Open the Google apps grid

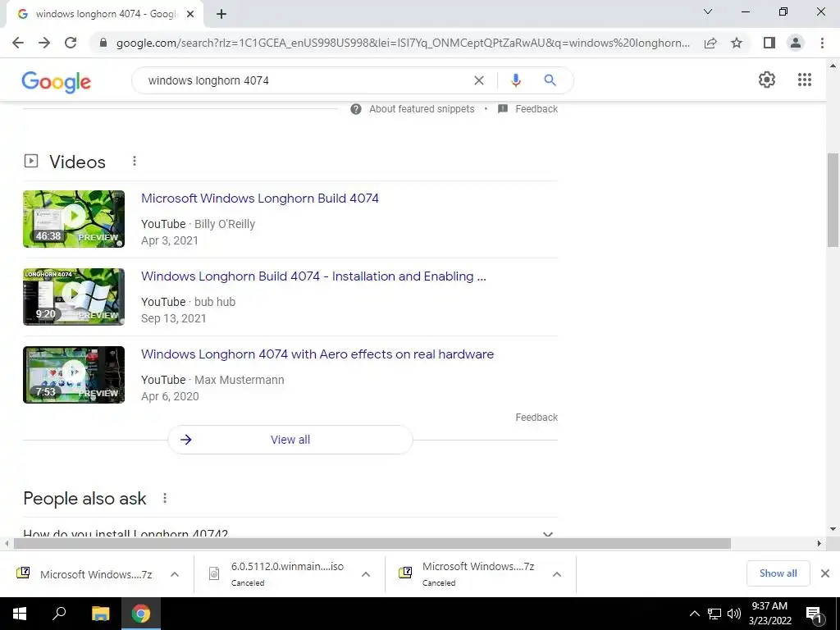(x=805, y=80)
